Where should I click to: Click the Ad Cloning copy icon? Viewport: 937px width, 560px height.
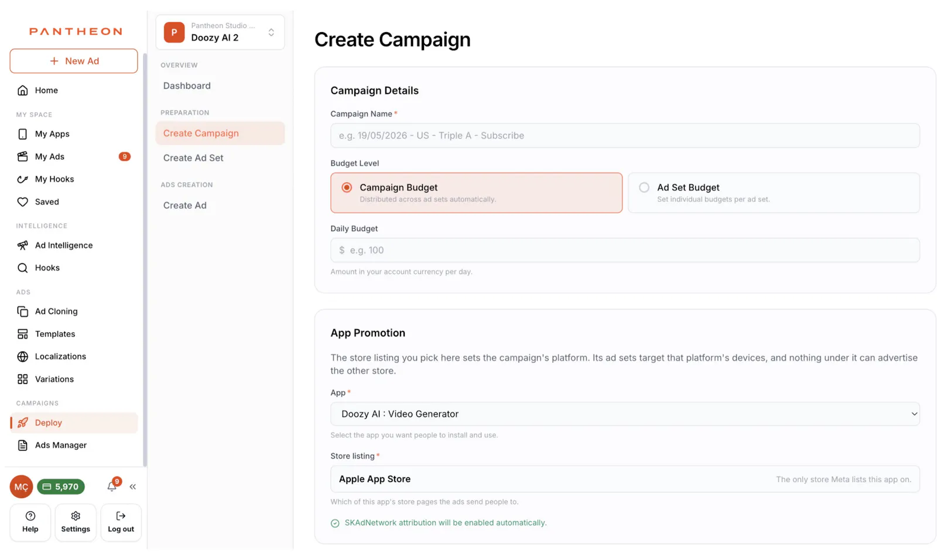(x=22, y=311)
